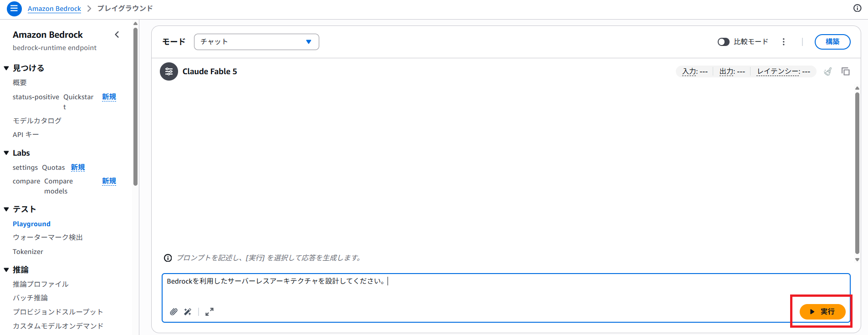Open model settings icon beside Claude Fable 5
The image size is (868, 335).
[169, 71]
